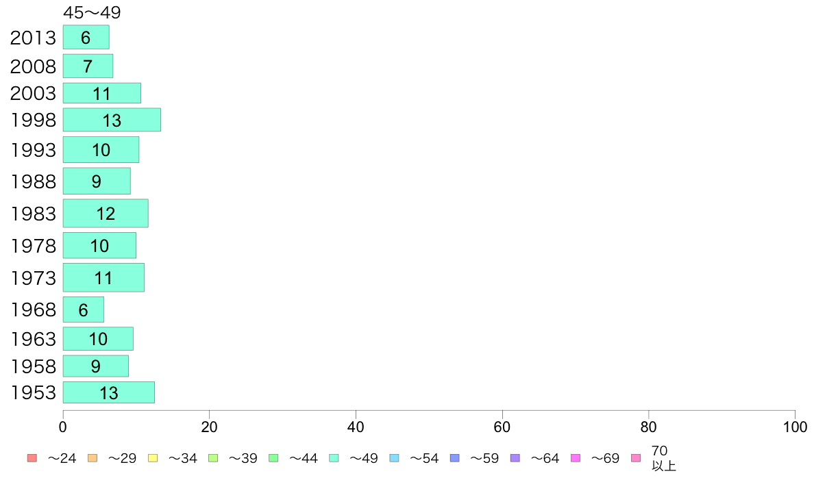Select the 70以上 pink legend swatch
The image size is (814, 504).
(x=636, y=458)
